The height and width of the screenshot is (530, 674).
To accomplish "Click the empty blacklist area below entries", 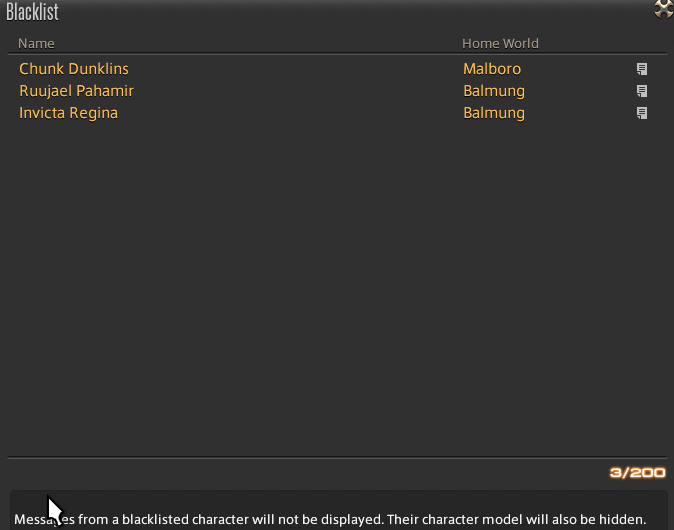I will pyautogui.click(x=337, y=288).
